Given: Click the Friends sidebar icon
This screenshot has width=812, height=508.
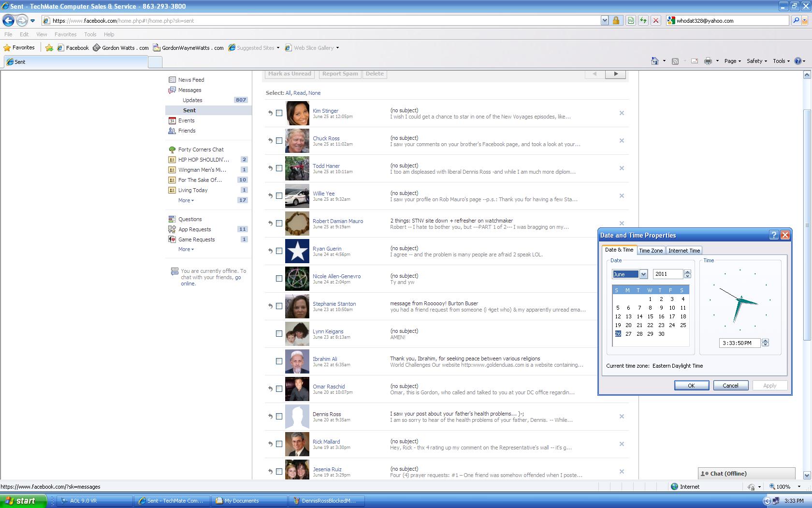Looking at the screenshot, I should point(172,131).
